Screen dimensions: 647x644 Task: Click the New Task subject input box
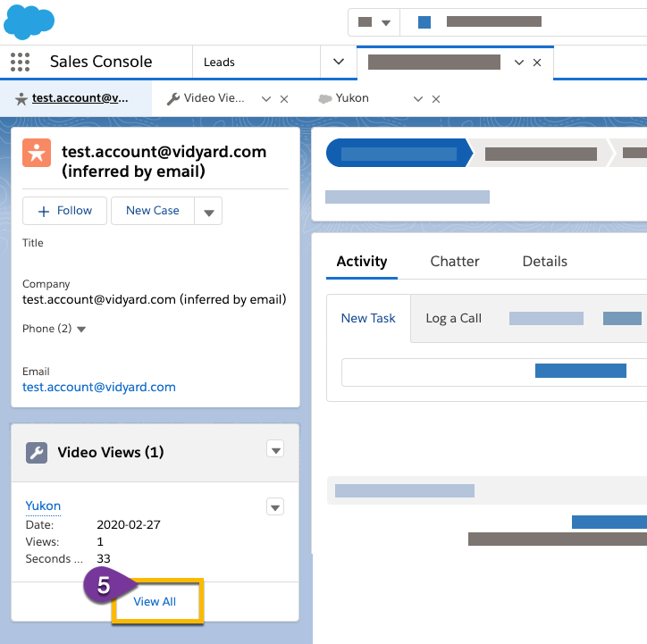(494, 372)
